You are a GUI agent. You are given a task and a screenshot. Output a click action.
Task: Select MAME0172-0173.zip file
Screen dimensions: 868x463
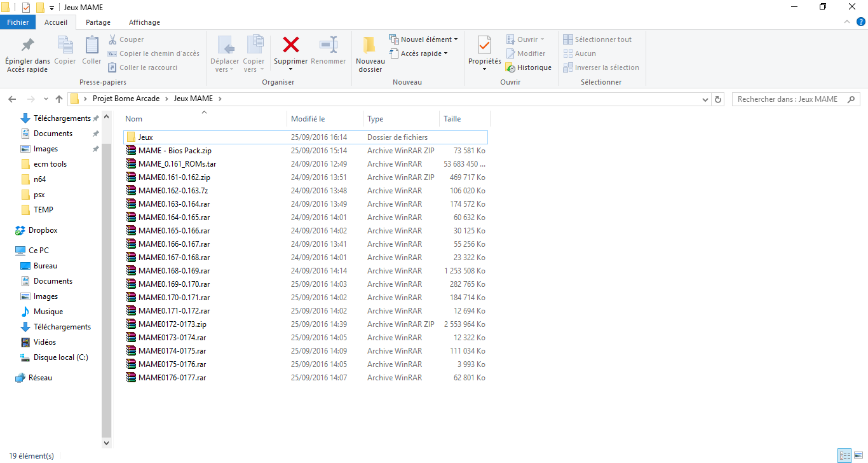point(305,324)
